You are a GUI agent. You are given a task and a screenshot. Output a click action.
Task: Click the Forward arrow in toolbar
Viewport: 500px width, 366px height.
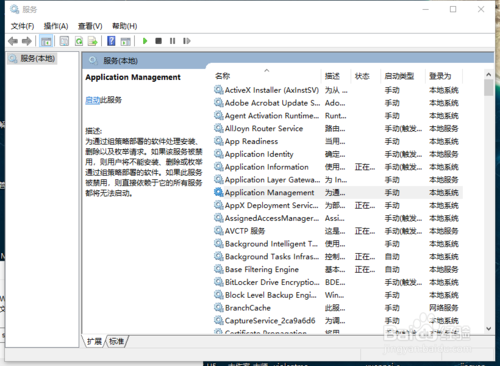pyautogui.click(x=27, y=41)
